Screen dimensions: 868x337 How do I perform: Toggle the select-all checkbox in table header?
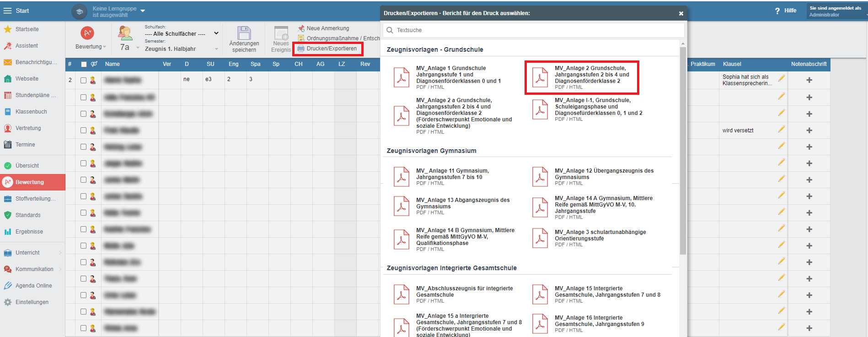click(x=84, y=65)
